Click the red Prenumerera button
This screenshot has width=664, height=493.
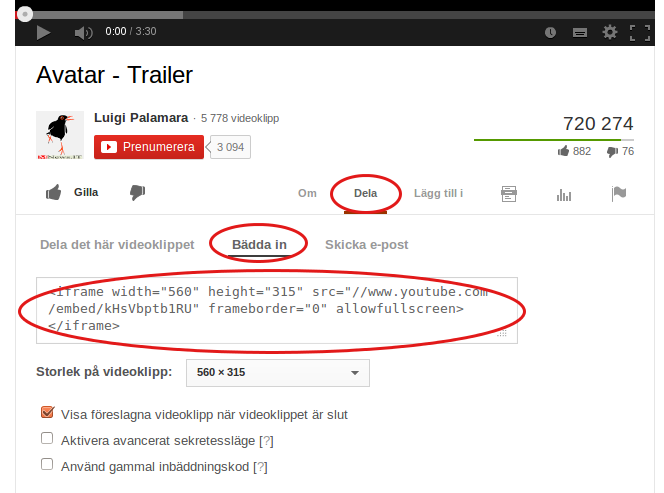(149, 147)
